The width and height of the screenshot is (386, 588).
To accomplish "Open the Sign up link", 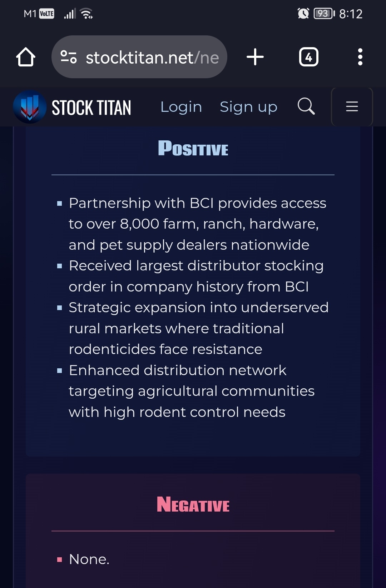I will (248, 107).
